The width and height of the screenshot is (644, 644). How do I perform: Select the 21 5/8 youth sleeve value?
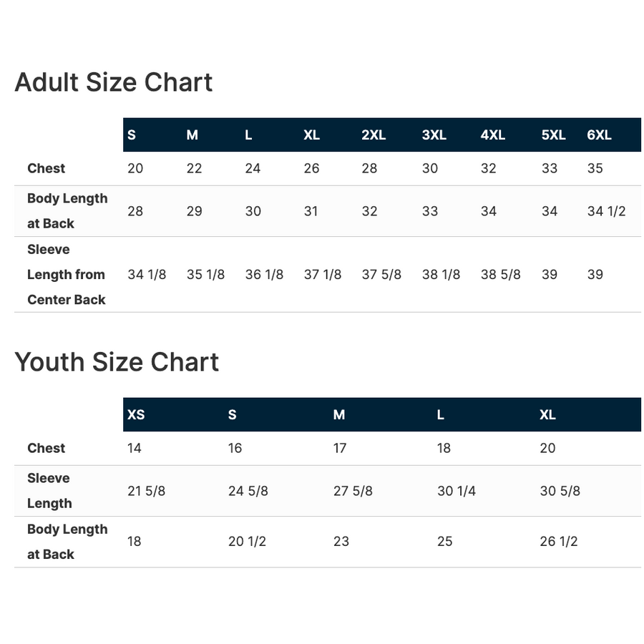146,491
